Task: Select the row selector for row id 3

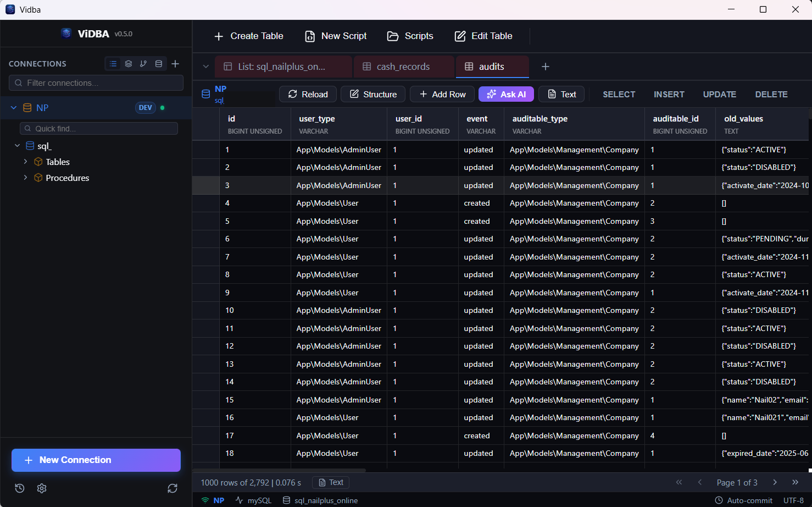Action: (206, 185)
